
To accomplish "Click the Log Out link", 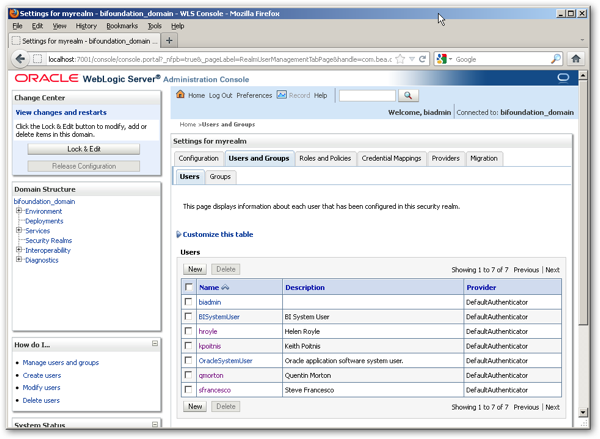I will (x=220, y=95).
